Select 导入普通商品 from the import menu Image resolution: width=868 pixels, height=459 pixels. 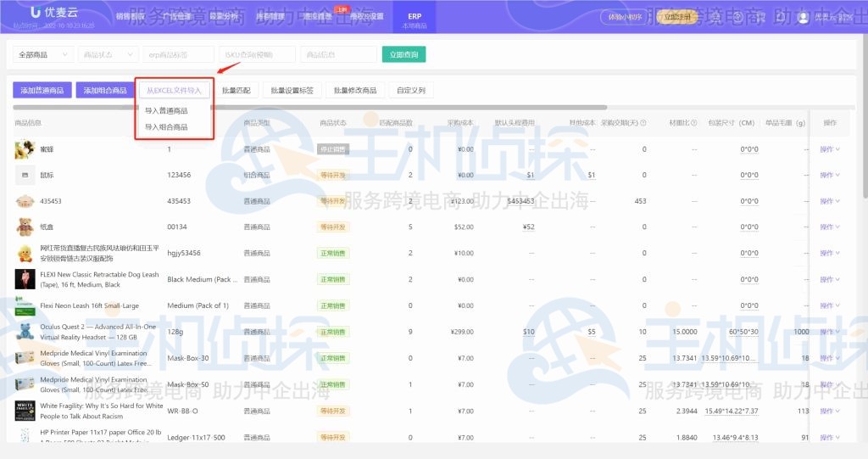pyautogui.click(x=166, y=110)
